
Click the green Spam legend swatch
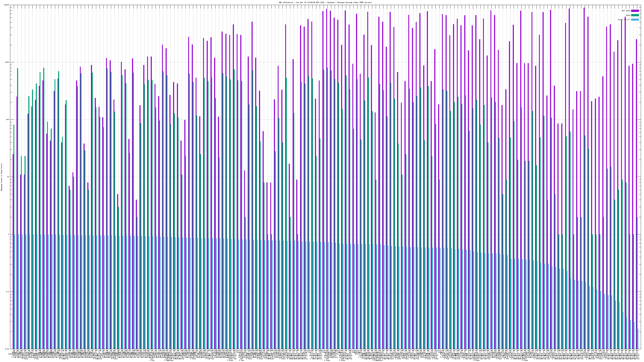coord(635,15)
